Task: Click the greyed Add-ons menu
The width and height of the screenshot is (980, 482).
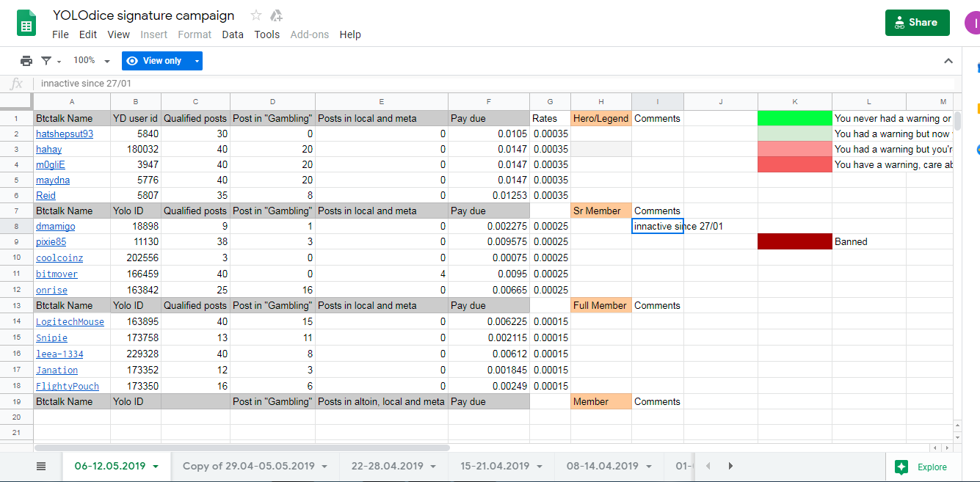Action: click(310, 34)
